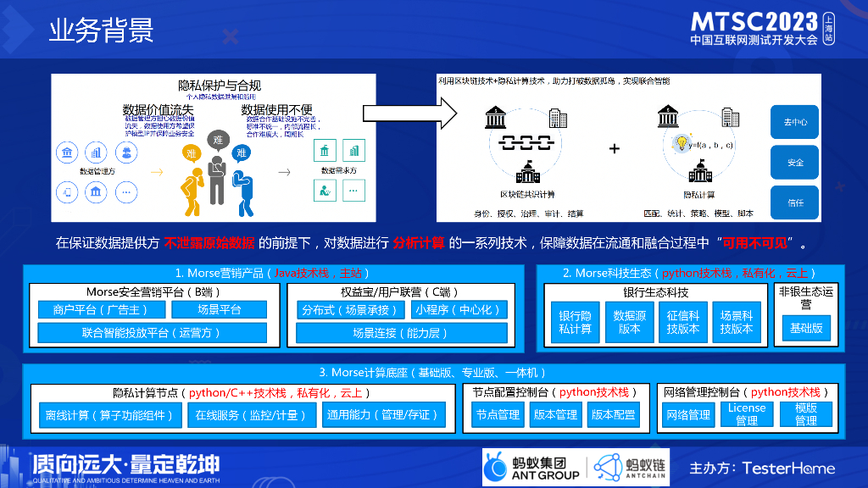Click 1. Morse营销产品 section heading
Image resolution: width=868 pixels, height=488 pixels.
point(272,274)
